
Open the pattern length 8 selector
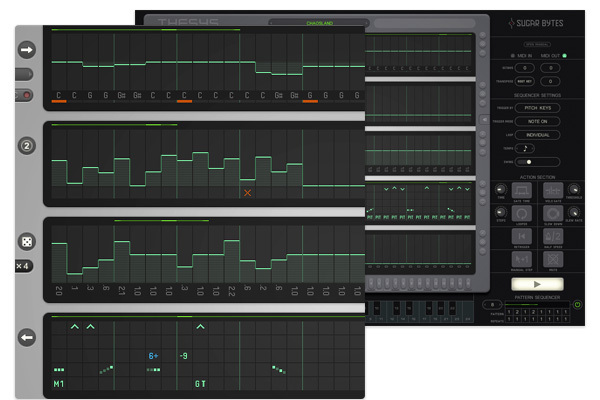point(492,305)
